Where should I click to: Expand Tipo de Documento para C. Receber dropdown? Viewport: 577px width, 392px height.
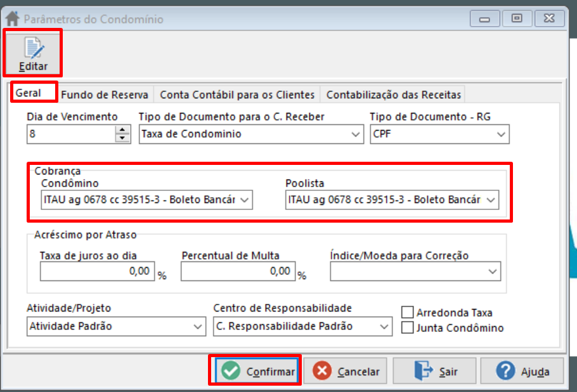pyautogui.click(x=355, y=134)
